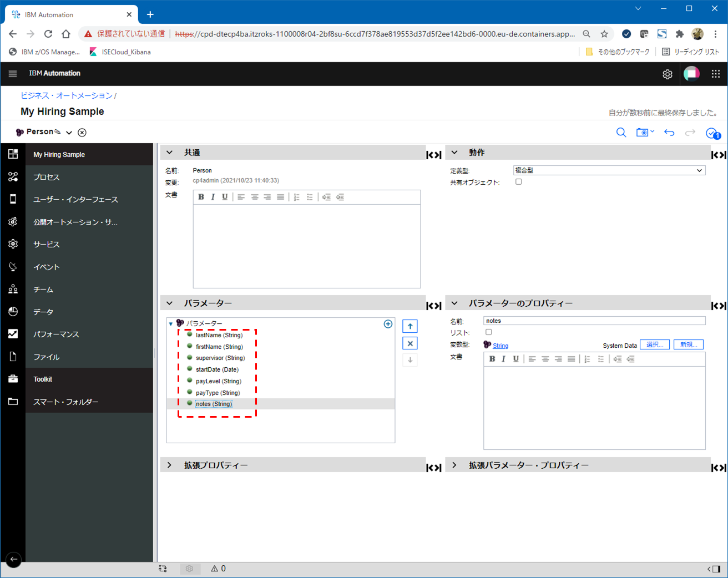Screen dimensions: 728x578
Task: Expand the 拡張プロパティー section
Action: (170, 465)
